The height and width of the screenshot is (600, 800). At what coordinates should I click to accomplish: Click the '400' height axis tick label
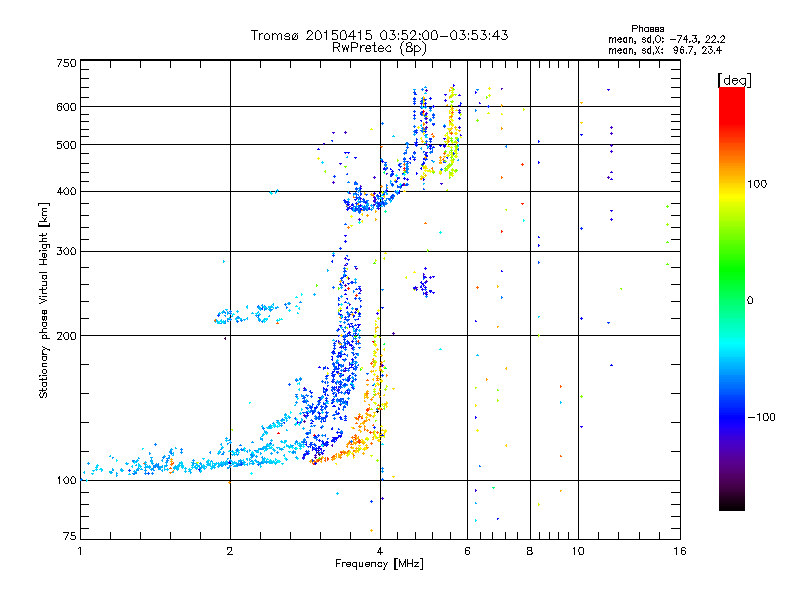pos(66,192)
